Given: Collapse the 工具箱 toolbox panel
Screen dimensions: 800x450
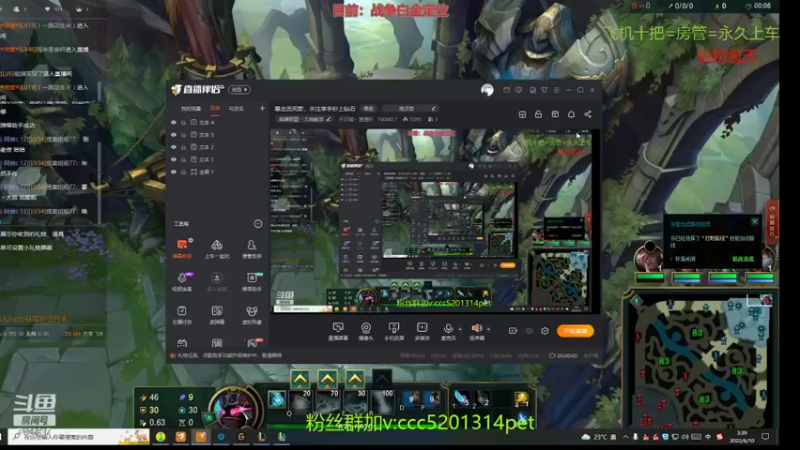Looking at the screenshot, I should (x=258, y=223).
